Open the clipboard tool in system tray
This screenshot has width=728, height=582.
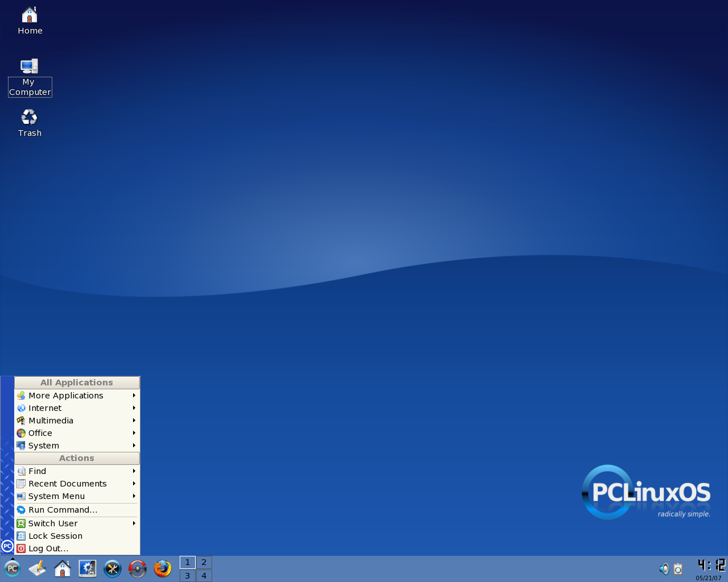[678, 569]
